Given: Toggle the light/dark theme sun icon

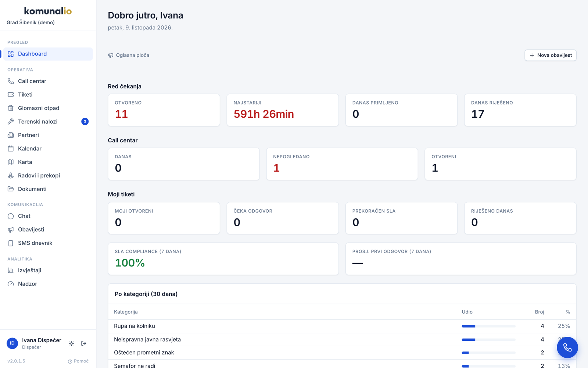Looking at the screenshot, I should click(71, 343).
